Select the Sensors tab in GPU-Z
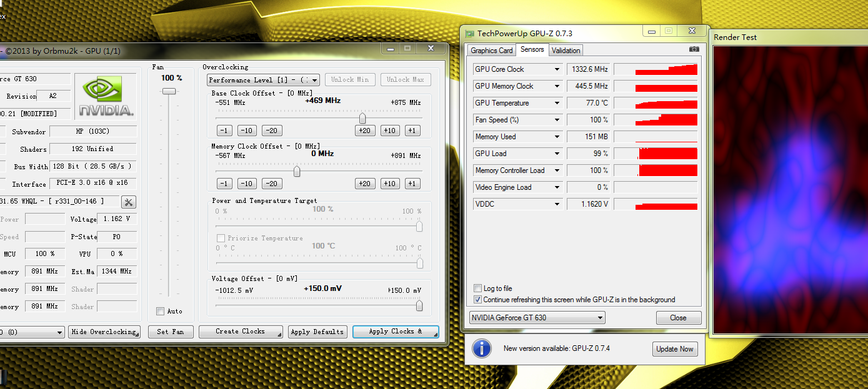 coord(532,50)
